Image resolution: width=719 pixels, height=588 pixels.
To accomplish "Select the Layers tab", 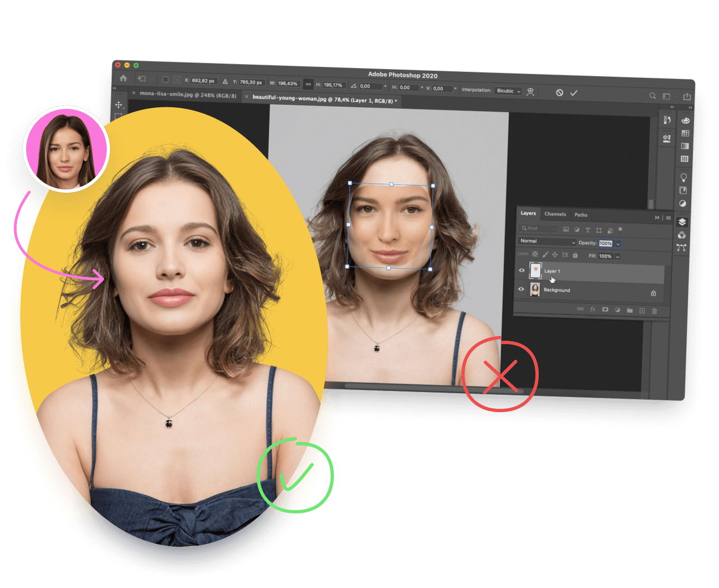I will 528,213.
